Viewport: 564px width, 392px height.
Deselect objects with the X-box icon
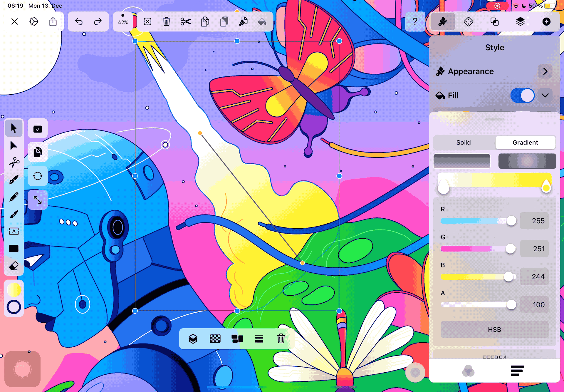[147, 22]
